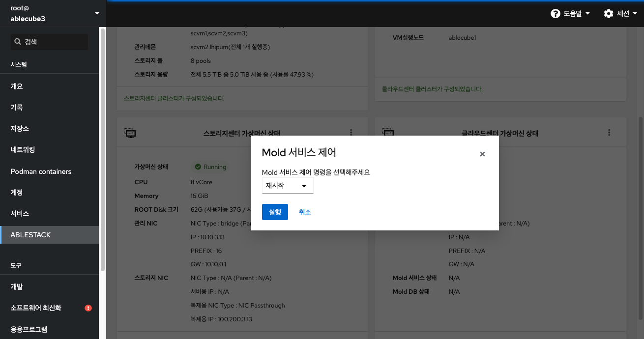Click the '클라우드센터 가상머신 상태' card title
This screenshot has width=644, height=339.
[x=500, y=133]
